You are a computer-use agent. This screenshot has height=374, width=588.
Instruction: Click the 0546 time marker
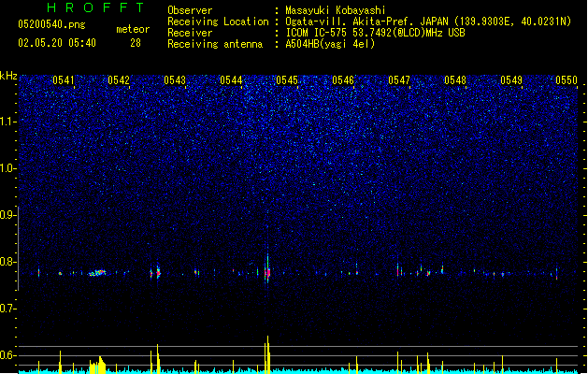coord(343,80)
